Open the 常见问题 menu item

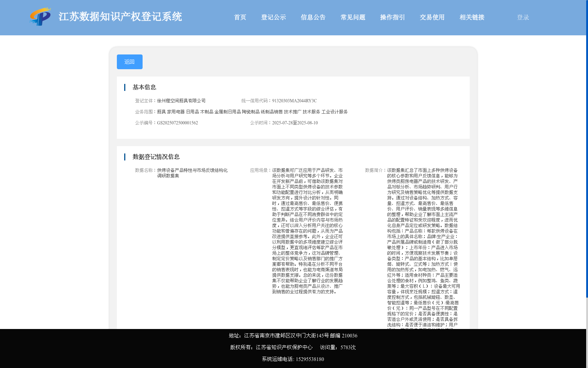click(353, 17)
